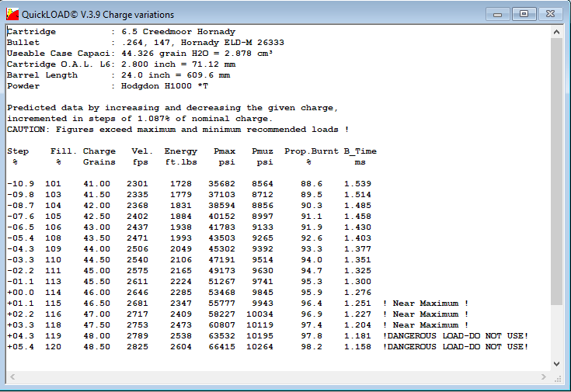Click the barrel length '609.6 mm'
This screenshot has height=392, width=571.
click(208, 75)
